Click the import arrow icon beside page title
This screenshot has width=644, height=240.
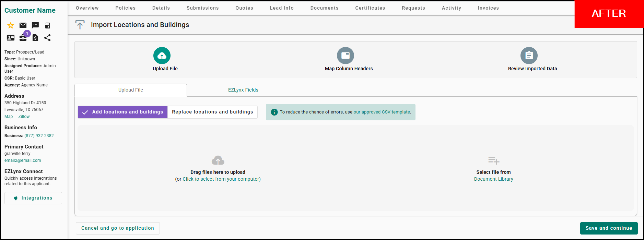tap(80, 25)
